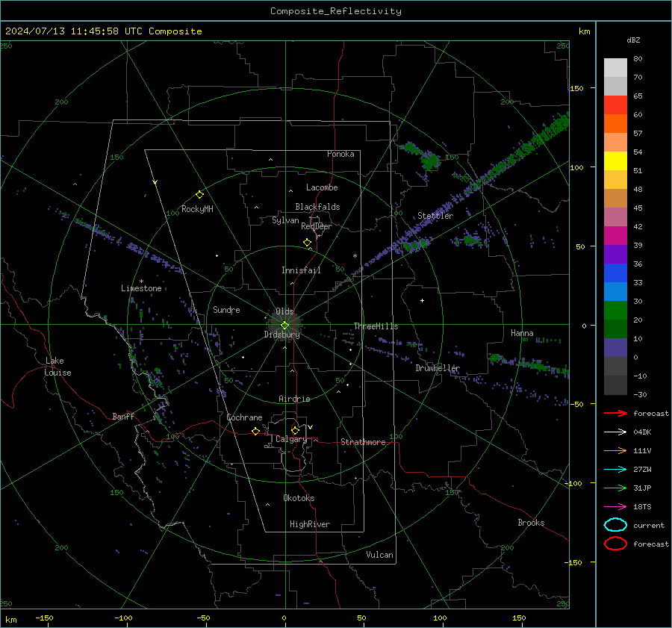Click the 04DK legend label

pyautogui.click(x=642, y=432)
